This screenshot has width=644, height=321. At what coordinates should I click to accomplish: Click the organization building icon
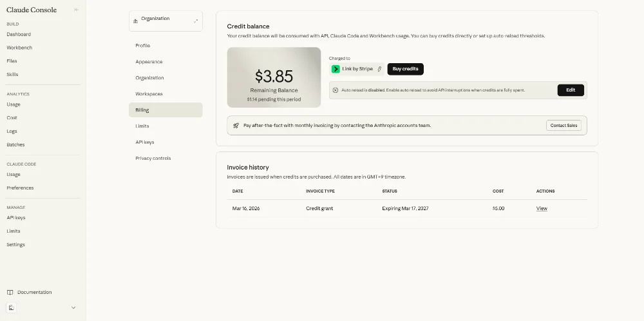click(x=135, y=21)
